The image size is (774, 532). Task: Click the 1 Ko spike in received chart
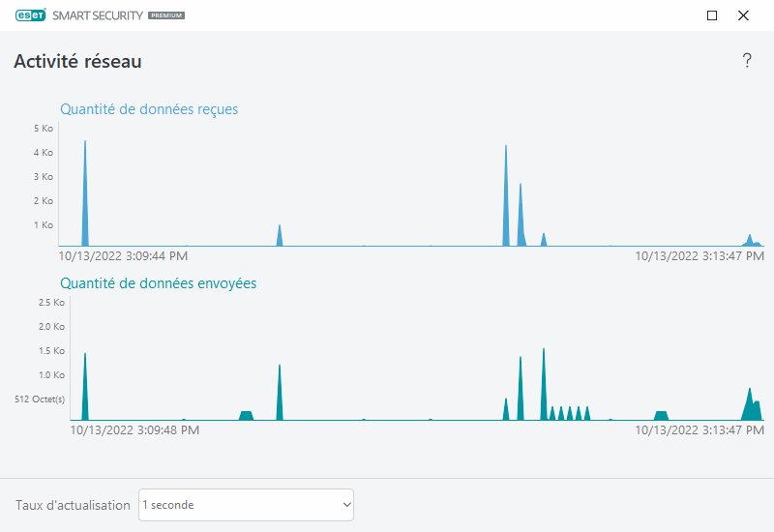point(280,236)
